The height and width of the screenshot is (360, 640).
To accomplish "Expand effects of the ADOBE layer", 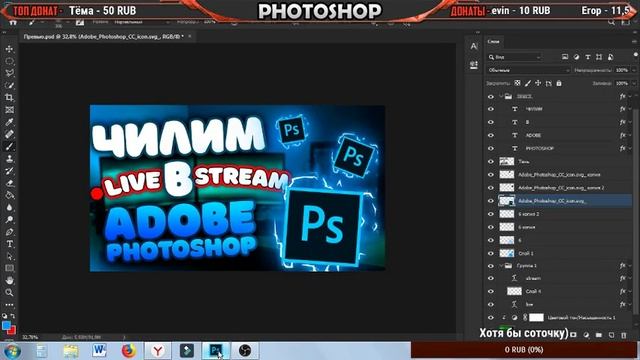I will (x=631, y=136).
